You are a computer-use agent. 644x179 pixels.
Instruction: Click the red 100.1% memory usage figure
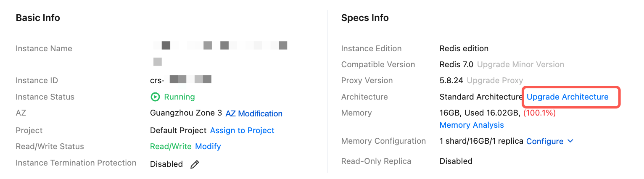539,113
